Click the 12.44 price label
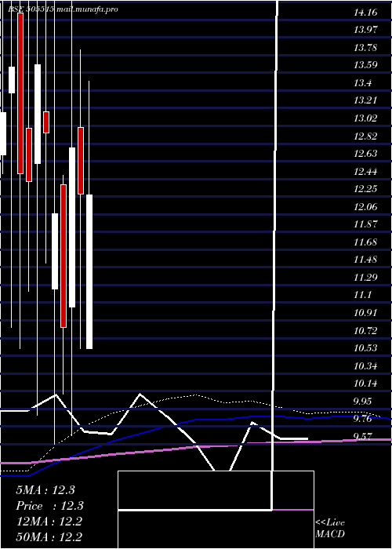This screenshot has width=392, height=549. [x=365, y=172]
